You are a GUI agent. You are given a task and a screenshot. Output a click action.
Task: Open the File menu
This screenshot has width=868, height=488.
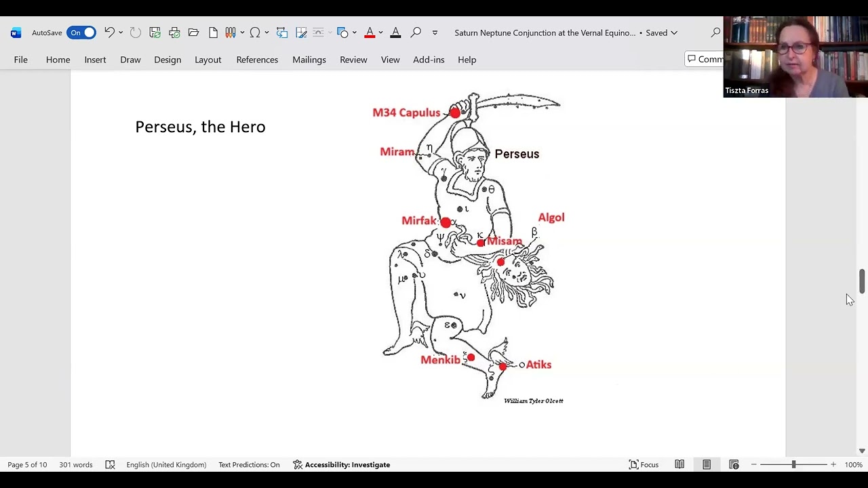21,60
